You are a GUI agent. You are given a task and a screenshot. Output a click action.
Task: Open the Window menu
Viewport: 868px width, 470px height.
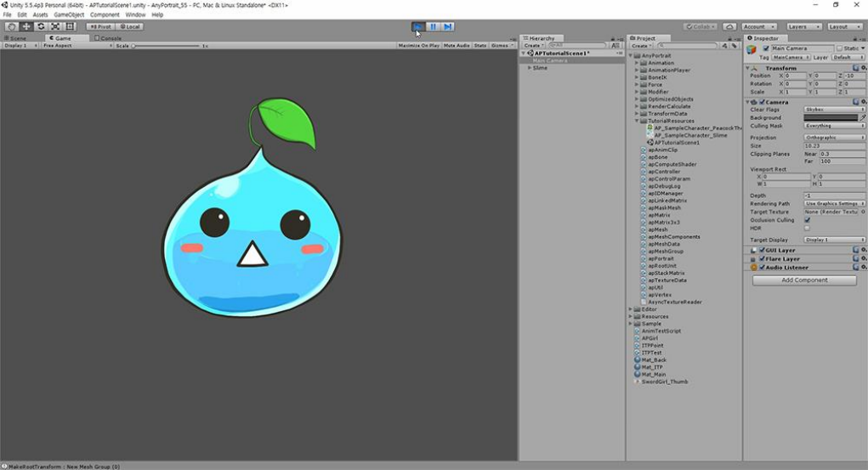coord(136,15)
